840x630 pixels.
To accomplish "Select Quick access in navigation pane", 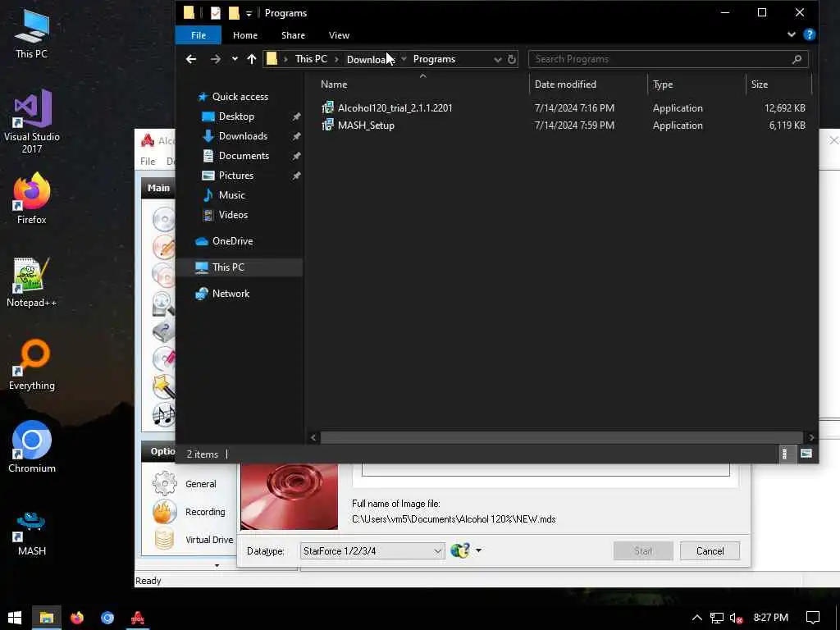I will 240,97.
